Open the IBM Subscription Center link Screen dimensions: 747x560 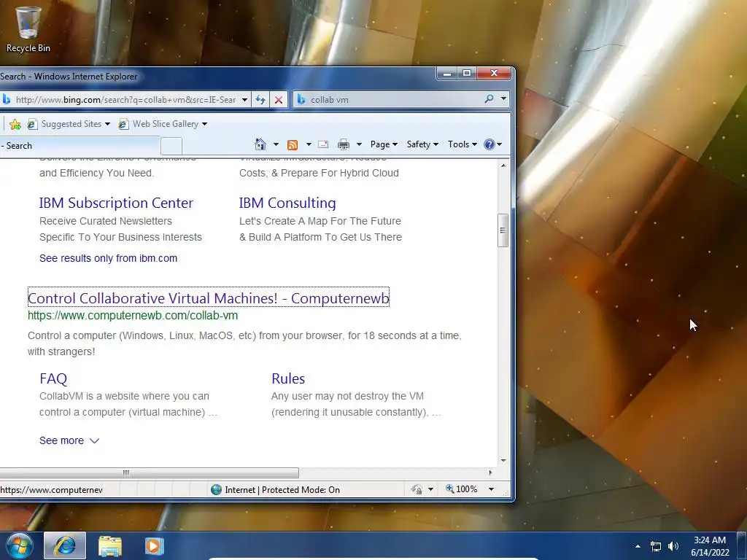pyautogui.click(x=116, y=203)
